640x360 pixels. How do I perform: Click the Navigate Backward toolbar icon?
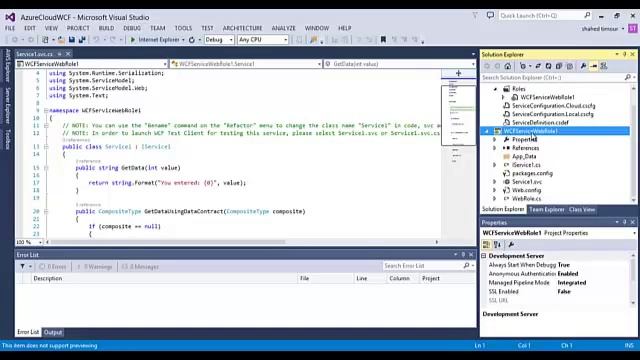(15, 40)
